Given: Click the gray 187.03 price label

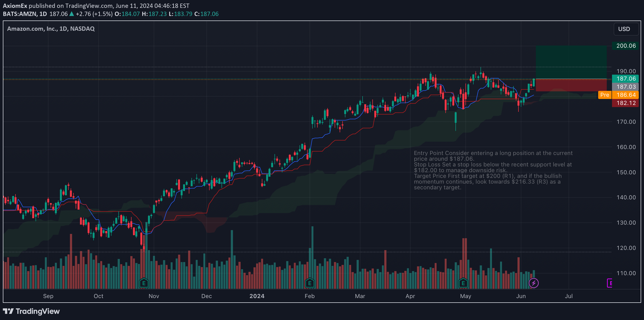Looking at the screenshot, I should (x=625, y=87).
